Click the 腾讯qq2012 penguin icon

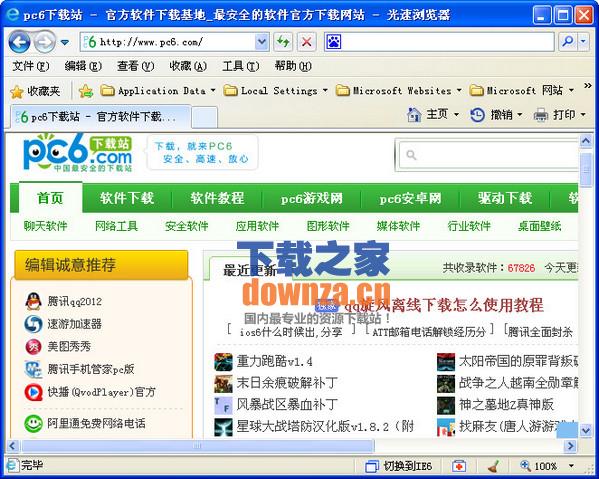(34, 301)
